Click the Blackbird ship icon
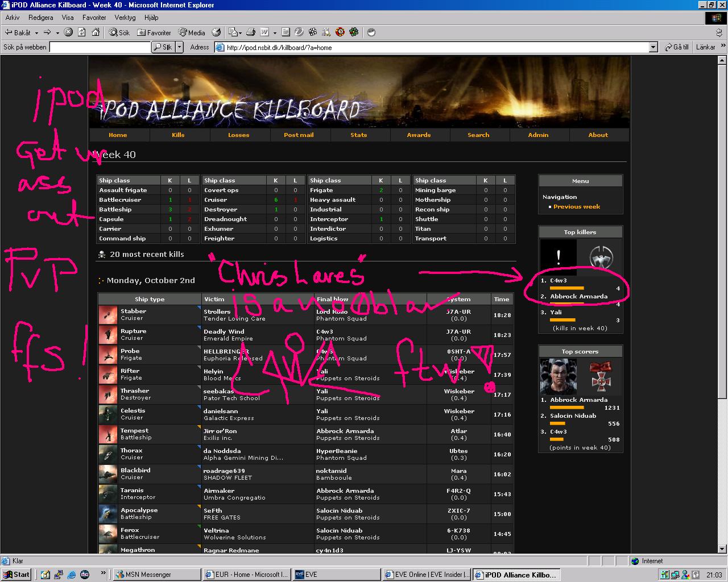This screenshot has height=582, width=728. [x=108, y=474]
